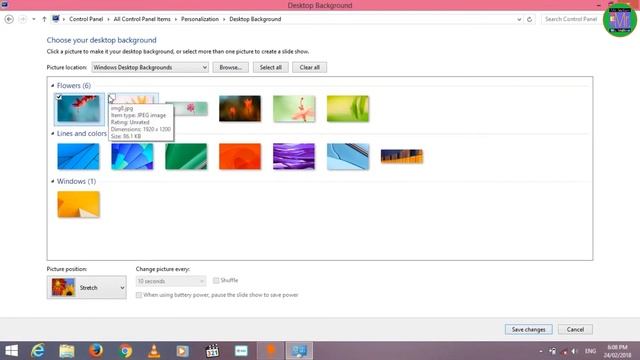Open the Picture location dropdown
Screen dimensions: 640x360
coord(150,67)
